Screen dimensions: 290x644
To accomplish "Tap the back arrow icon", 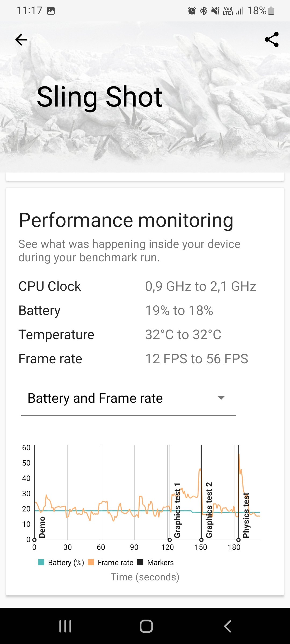I will click(21, 40).
